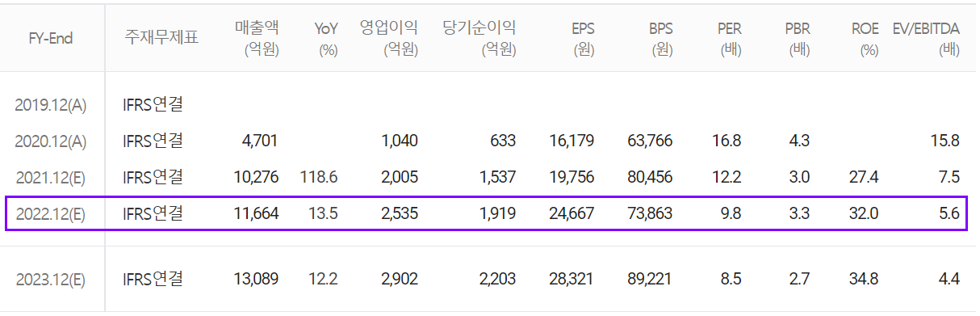Click the 16.8 PER value
980x316 pixels.
click(727, 141)
